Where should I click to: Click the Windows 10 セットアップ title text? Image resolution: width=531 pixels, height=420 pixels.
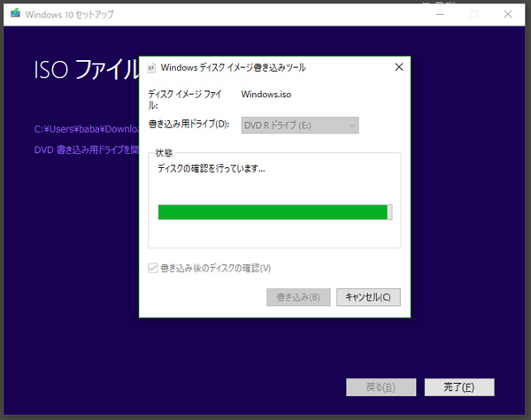69,14
